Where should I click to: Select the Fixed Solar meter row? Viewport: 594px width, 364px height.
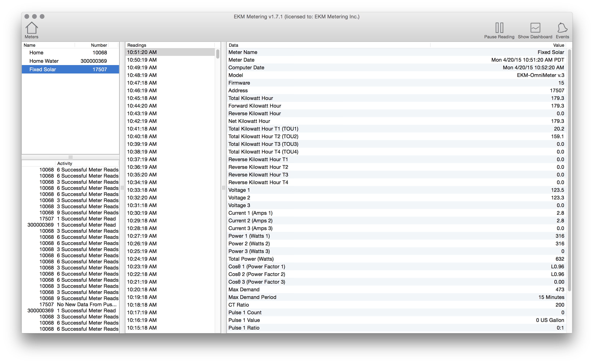(x=70, y=69)
